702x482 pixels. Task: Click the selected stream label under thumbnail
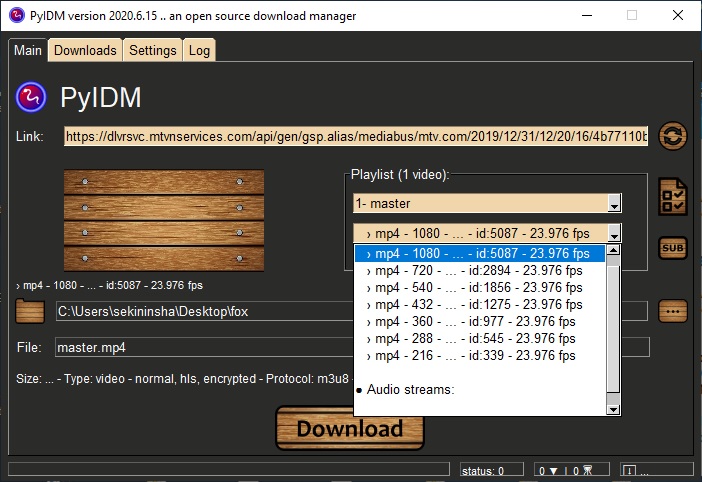(109, 285)
